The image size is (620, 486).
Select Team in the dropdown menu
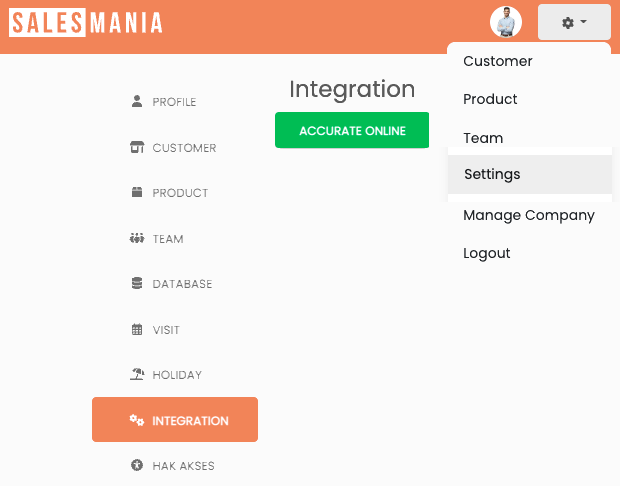tap(483, 138)
